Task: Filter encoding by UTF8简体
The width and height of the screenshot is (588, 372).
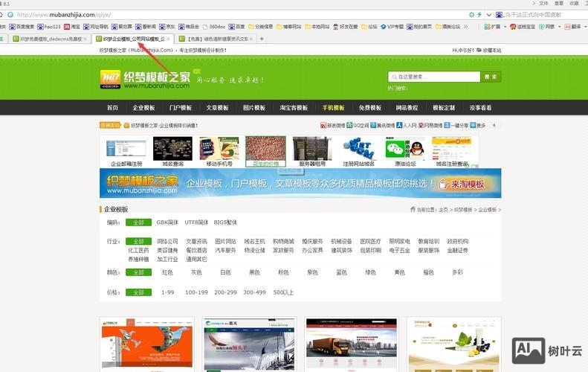Action: coord(196,222)
